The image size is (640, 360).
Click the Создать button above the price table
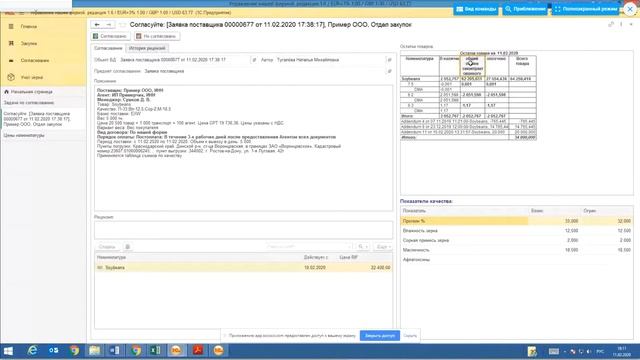coord(107,247)
